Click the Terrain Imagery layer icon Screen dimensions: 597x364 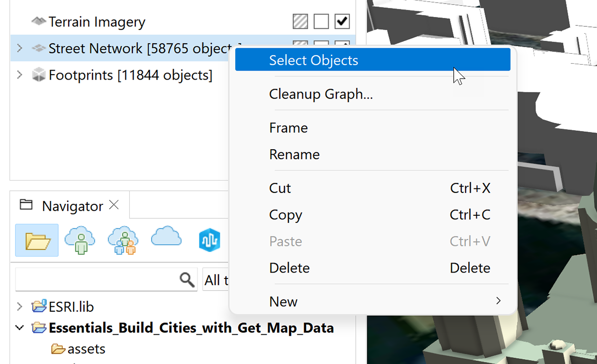[x=38, y=22]
